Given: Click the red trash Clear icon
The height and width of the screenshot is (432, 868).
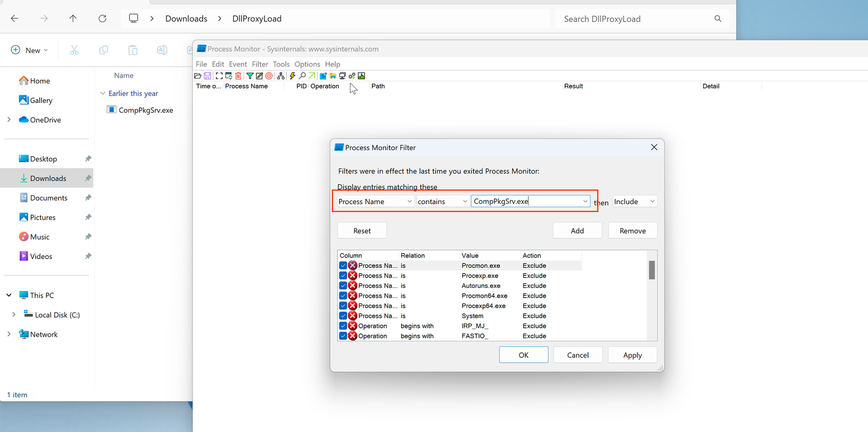Looking at the screenshot, I should coord(238,76).
